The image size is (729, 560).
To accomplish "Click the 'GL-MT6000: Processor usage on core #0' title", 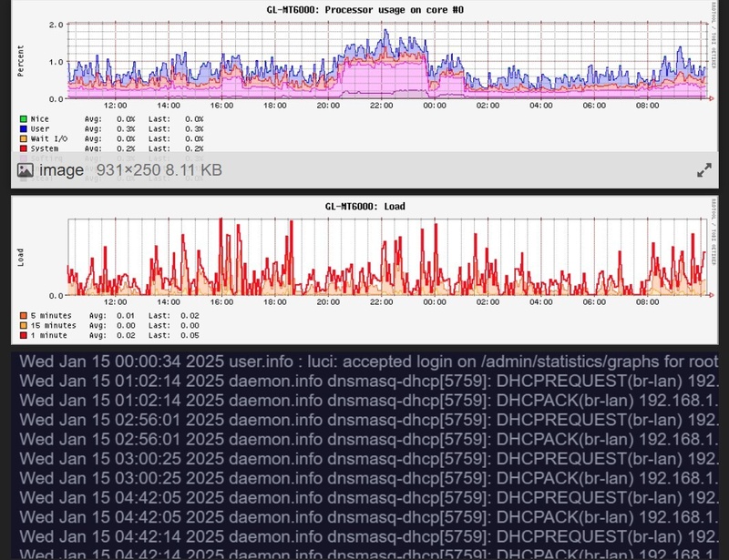I will tap(365, 10).
